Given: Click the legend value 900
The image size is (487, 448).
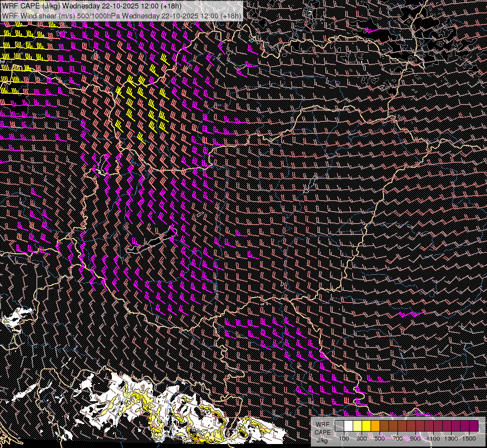Looking at the screenshot, I should coord(415,439).
